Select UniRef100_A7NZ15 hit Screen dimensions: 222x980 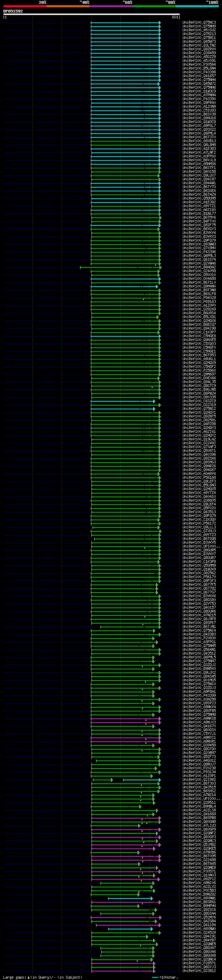click(x=199, y=615)
